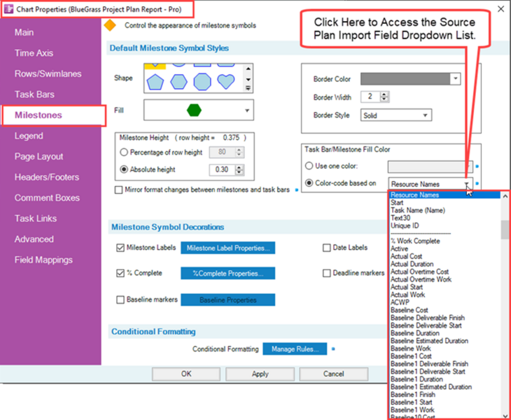The height and width of the screenshot is (420, 511).
Task: Toggle Mirror format changes checkbox
Action: click(x=118, y=190)
